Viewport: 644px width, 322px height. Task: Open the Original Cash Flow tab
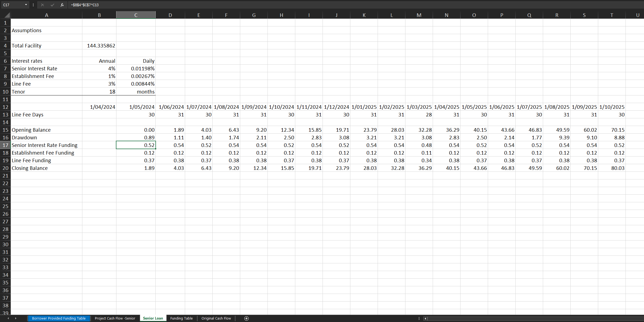[216, 318]
